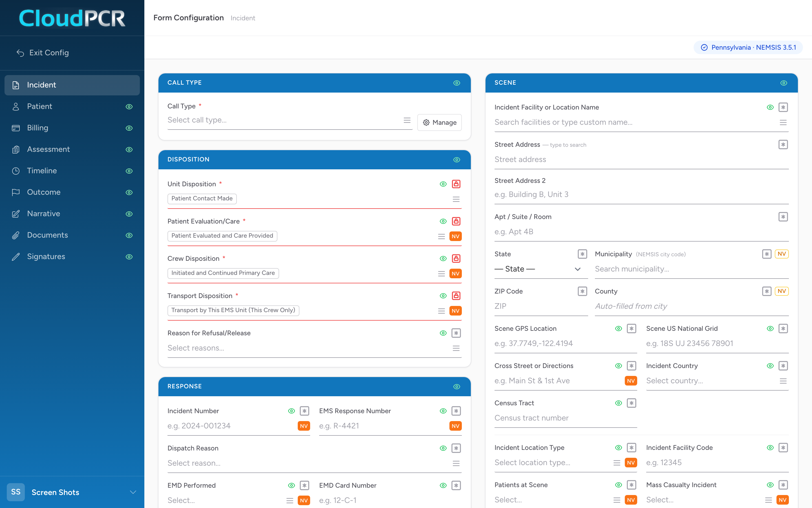The height and width of the screenshot is (508, 812).
Task: Click the Search municipality input
Action: click(692, 269)
